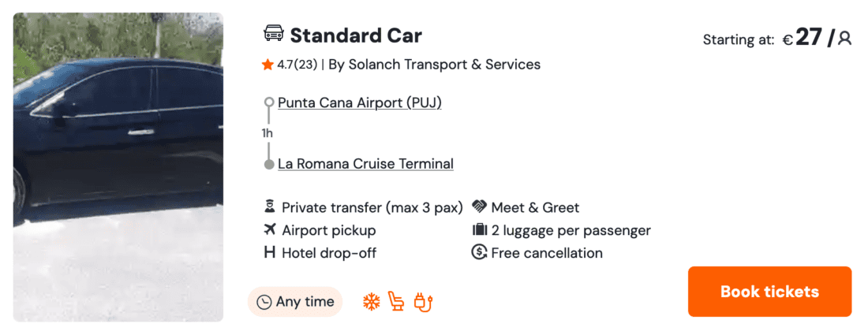Click the orange rating star icon
This screenshot has height=335, width=868.
(268, 65)
